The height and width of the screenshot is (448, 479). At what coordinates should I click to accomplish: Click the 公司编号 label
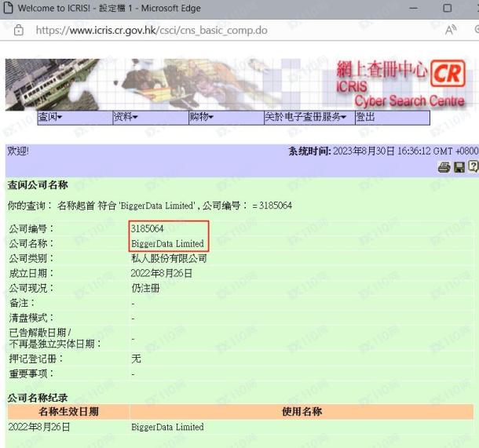point(31,228)
